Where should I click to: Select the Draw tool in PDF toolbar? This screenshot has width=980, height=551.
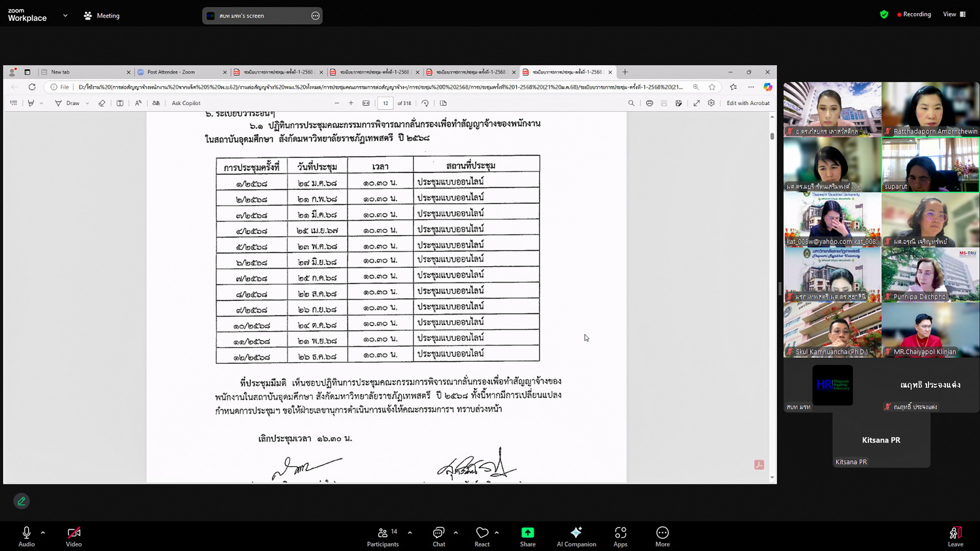point(67,103)
